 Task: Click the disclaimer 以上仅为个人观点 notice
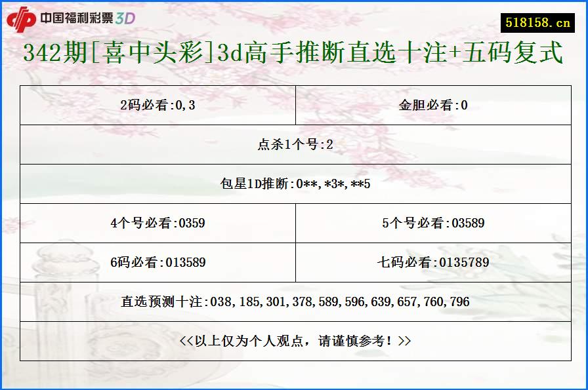(294, 340)
